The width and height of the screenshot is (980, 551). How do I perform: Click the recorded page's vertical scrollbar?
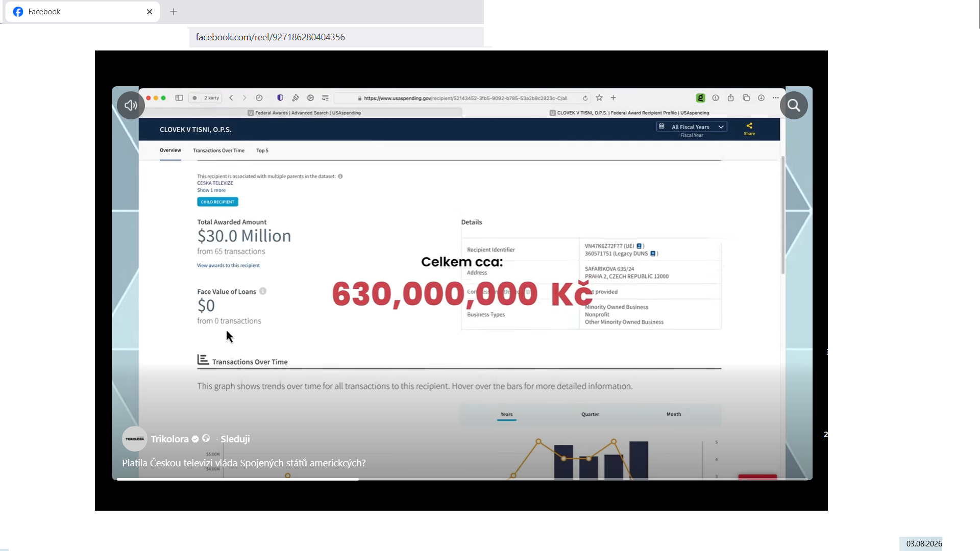782,215
